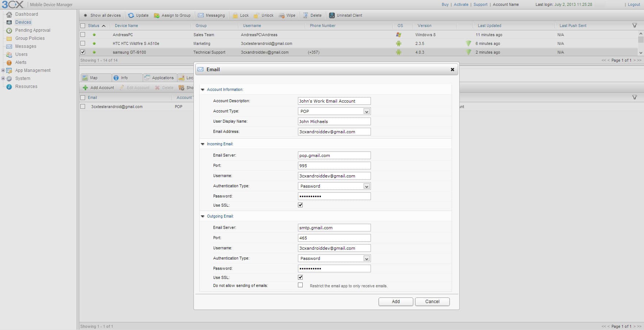This screenshot has height=330, width=644.
Task: Open Messaging via the envelope icon
Action: click(x=201, y=15)
